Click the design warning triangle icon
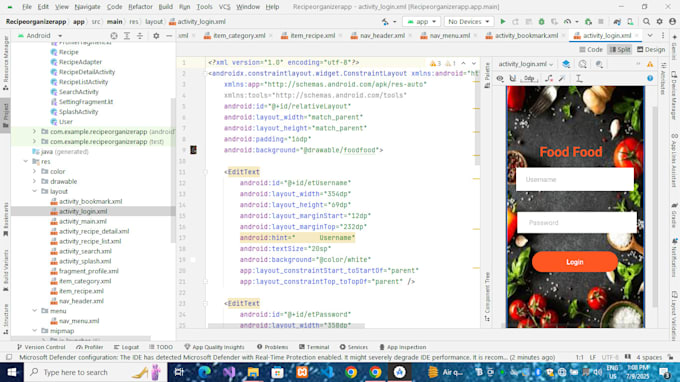This screenshot has height=382, width=680. [x=650, y=64]
